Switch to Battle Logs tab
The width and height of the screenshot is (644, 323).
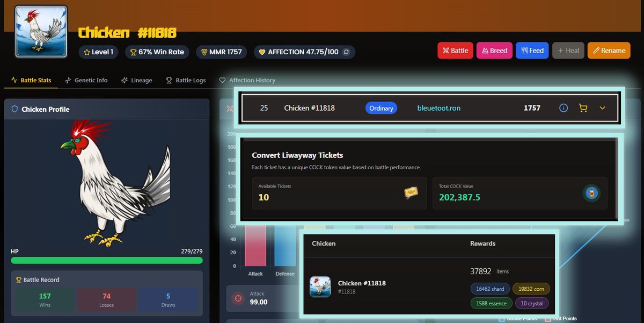click(186, 80)
